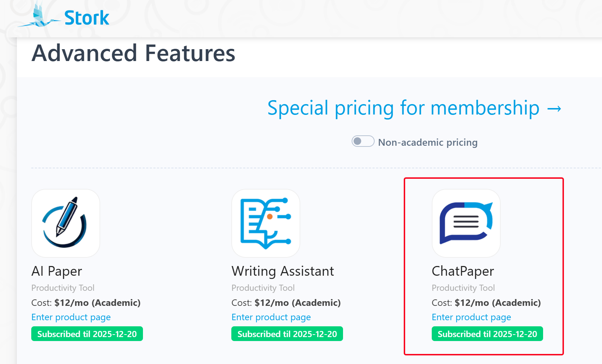602x364 pixels.
Task: Open the ChatPaper chat bubble icon
Action: (466, 223)
